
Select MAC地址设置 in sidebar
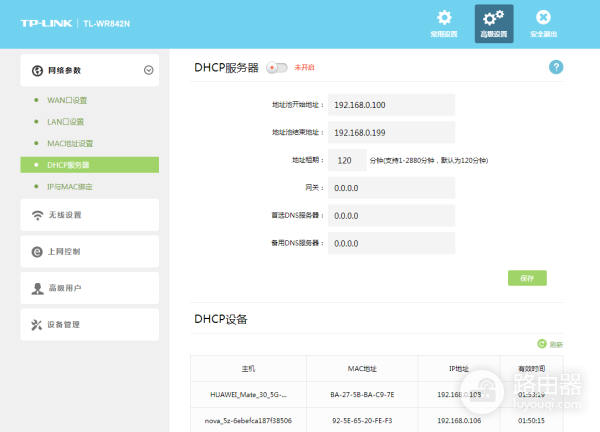click(70, 143)
